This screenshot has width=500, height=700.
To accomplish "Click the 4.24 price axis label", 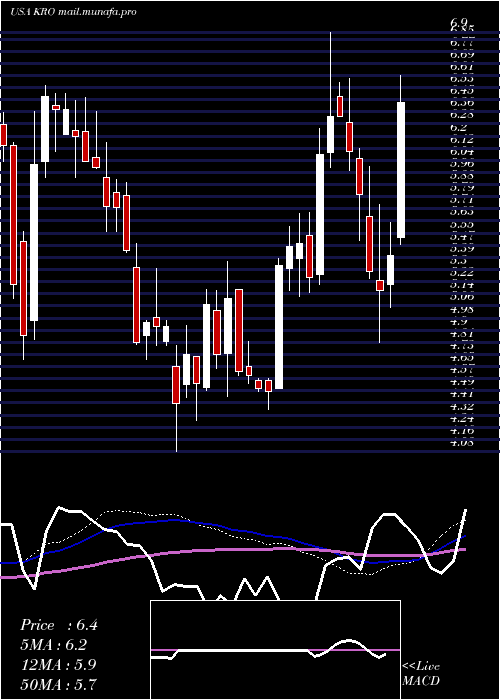I will [x=462, y=418].
